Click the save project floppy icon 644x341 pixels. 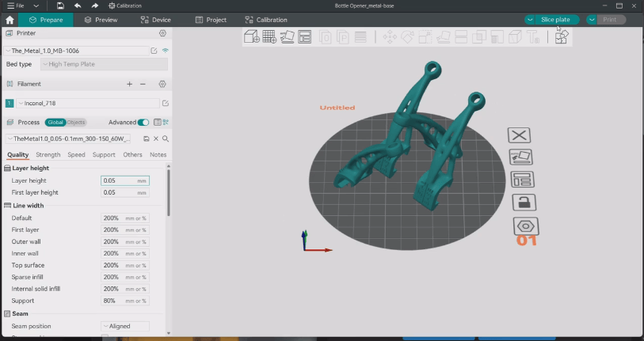click(60, 6)
